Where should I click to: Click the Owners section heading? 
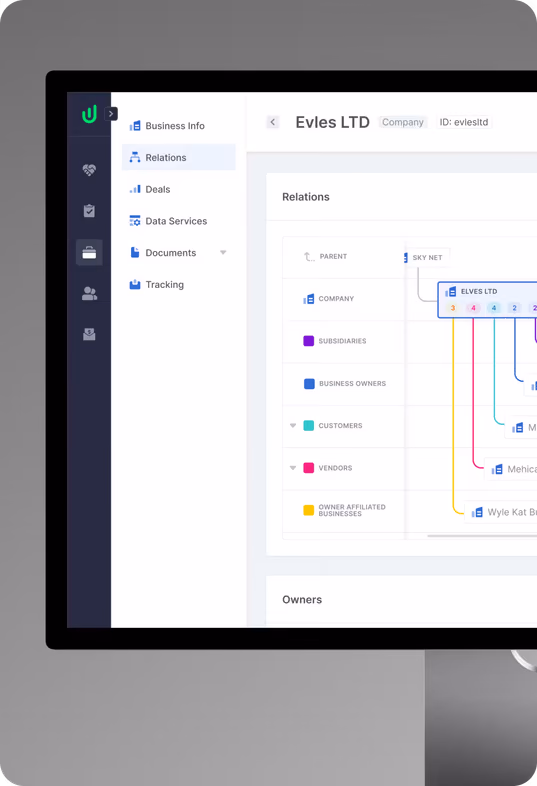tap(302, 600)
